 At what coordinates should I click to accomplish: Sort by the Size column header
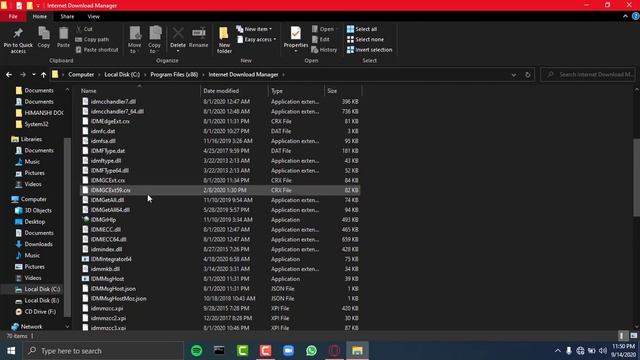[343, 91]
